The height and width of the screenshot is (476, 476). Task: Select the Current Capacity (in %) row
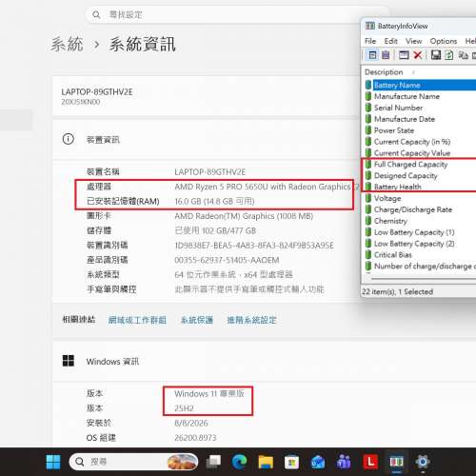tap(421, 142)
